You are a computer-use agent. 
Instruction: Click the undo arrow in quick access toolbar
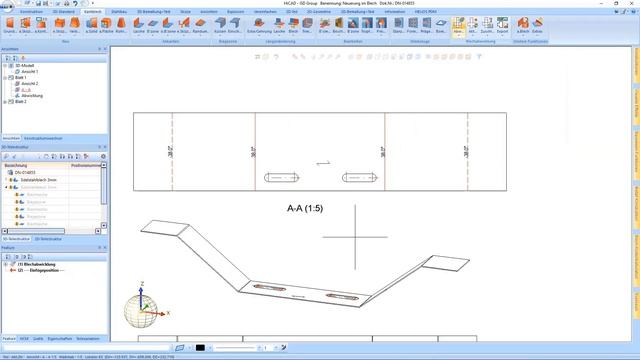point(75,3)
